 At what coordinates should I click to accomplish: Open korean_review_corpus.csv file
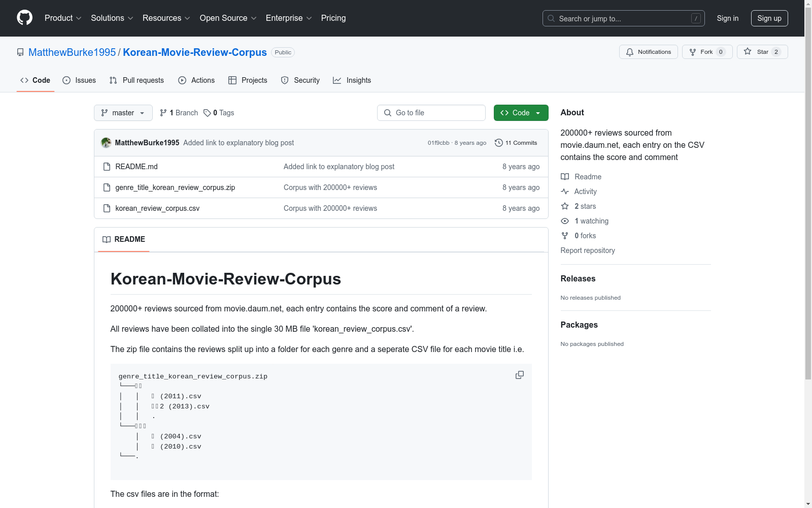[x=157, y=208]
